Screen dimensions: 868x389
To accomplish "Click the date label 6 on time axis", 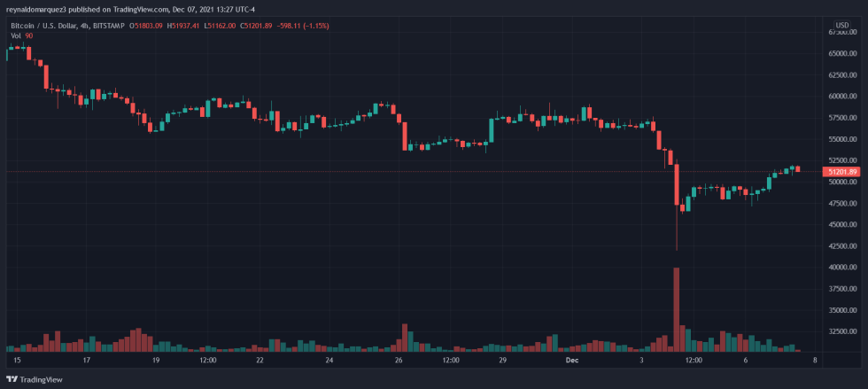I will [x=746, y=360].
